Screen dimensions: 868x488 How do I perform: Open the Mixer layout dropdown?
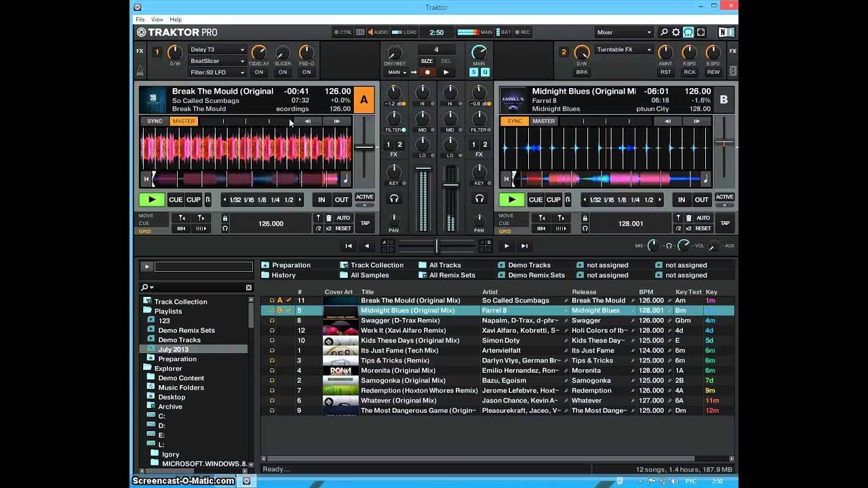pos(624,32)
